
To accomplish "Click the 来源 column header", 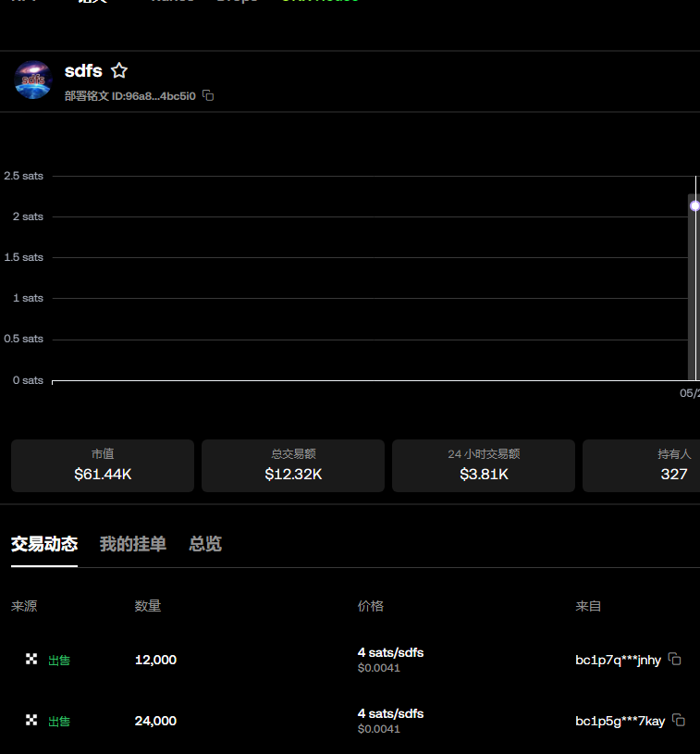I will pyautogui.click(x=24, y=606).
